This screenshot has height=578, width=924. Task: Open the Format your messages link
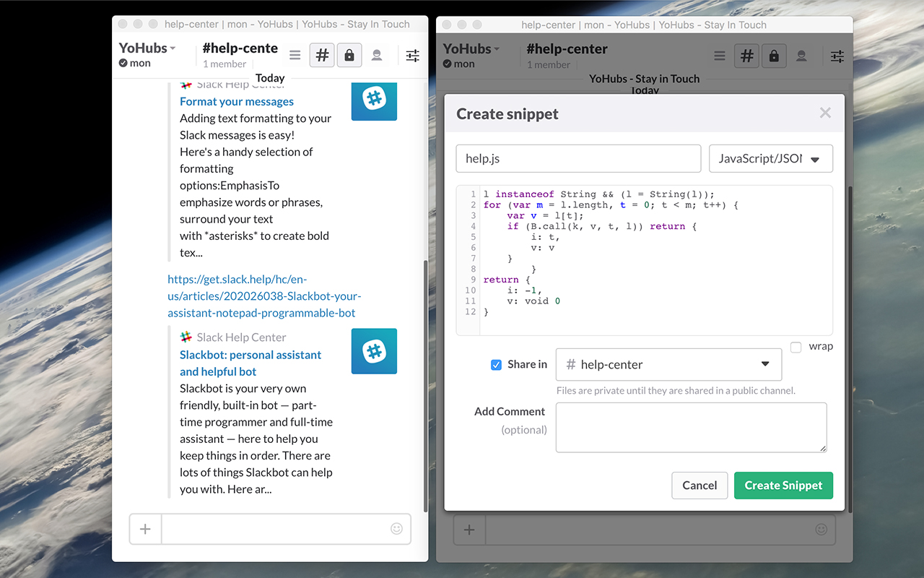[x=237, y=102]
